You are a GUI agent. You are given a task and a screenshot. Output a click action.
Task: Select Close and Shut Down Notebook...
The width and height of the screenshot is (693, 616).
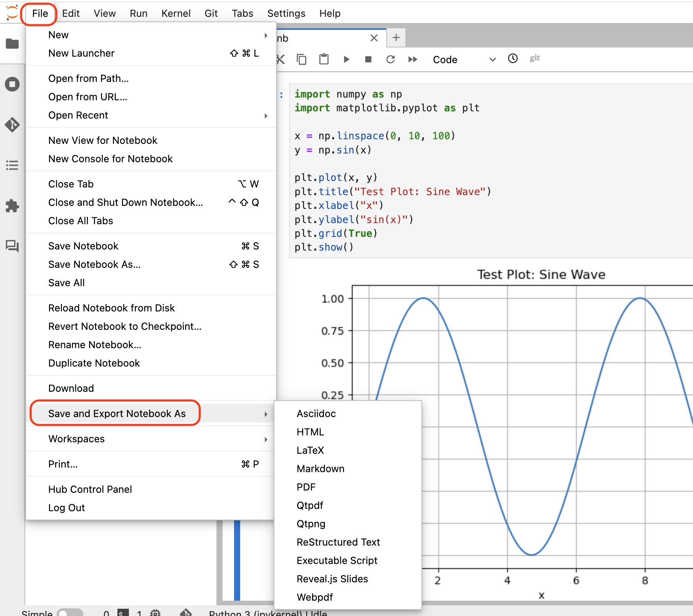coord(151,202)
